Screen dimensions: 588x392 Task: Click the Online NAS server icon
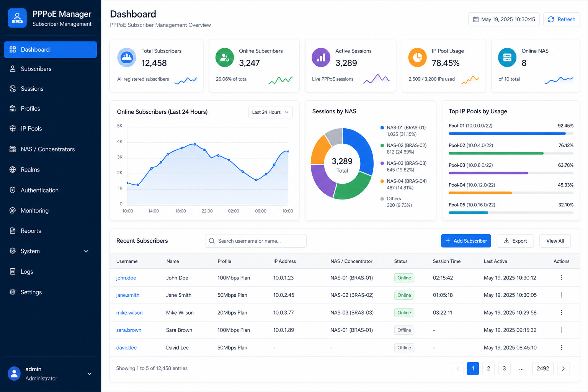click(507, 57)
